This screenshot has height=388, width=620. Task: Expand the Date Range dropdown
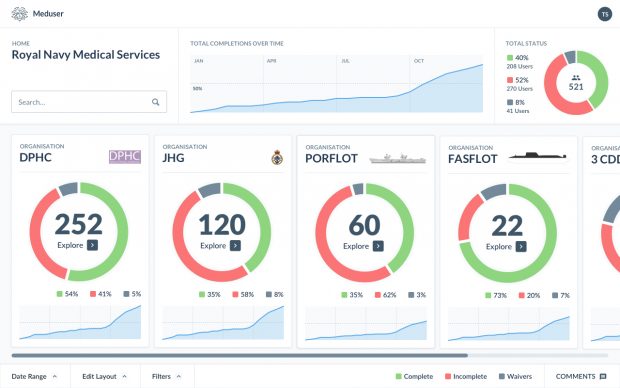[x=35, y=376]
